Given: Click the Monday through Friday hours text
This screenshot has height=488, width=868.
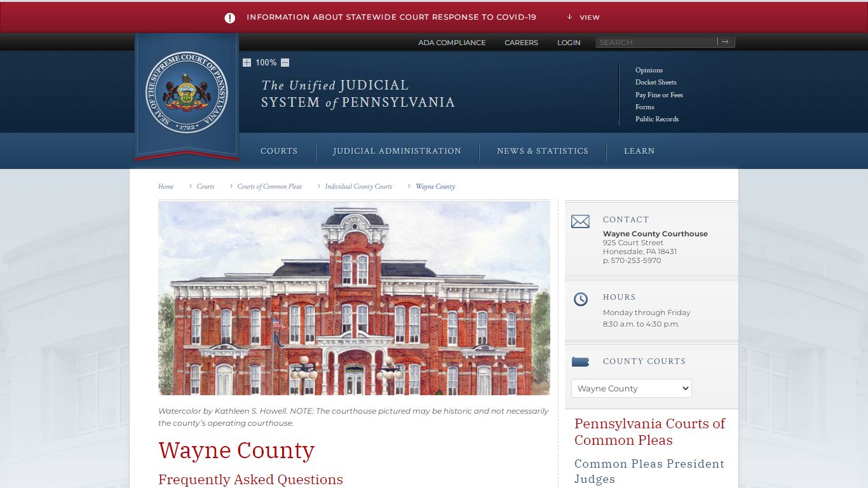Looking at the screenshot, I should click(x=646, y=313).
